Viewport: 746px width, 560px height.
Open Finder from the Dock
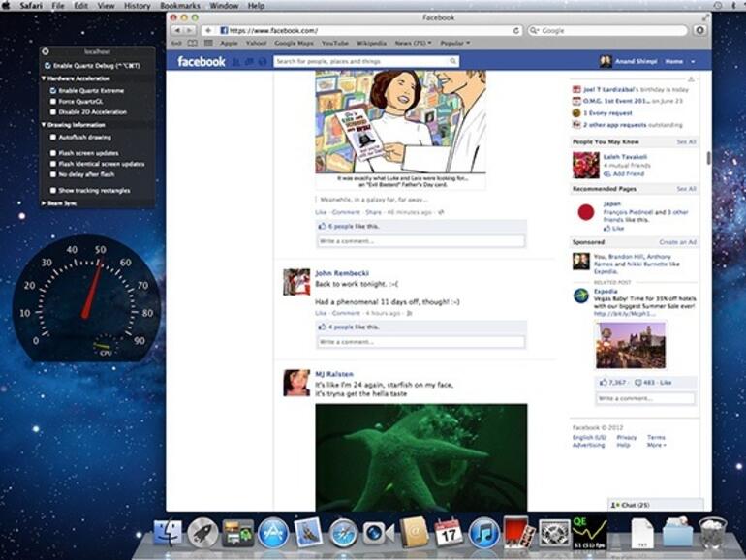[168, 533]
